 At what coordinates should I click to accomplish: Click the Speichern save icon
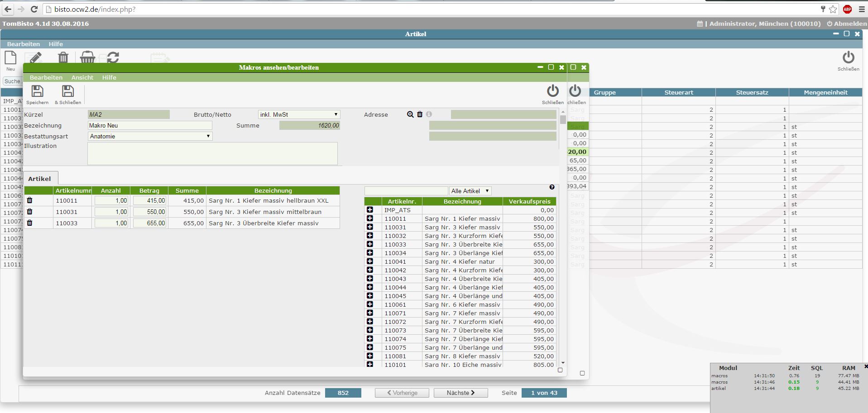(x=37, y=92)
